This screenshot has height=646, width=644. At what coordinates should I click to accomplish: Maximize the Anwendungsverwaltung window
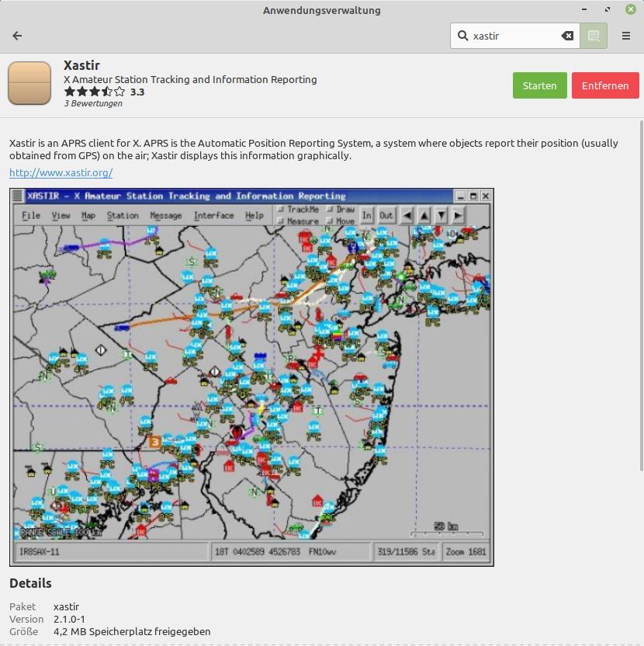[608, 9]
